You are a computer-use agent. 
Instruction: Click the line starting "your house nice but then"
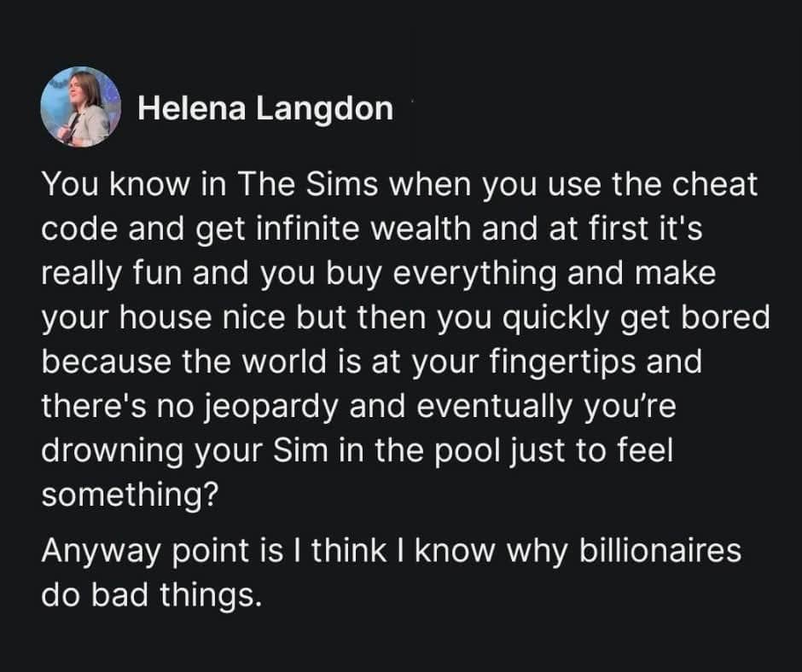pos(405,319)
